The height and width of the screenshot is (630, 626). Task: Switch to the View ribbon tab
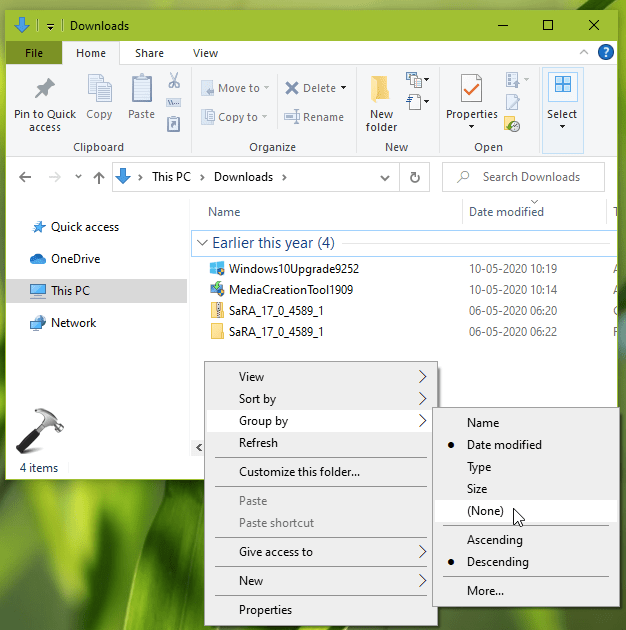coord(205,53)
